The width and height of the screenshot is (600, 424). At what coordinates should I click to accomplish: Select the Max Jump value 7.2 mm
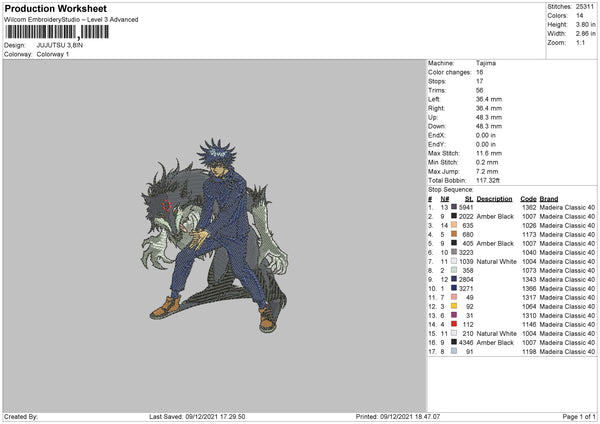[x=487, y=171]
